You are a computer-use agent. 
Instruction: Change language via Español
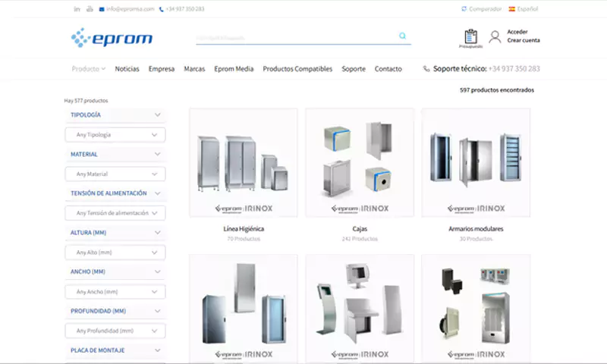pyautogui.click(x=527, y=9)
